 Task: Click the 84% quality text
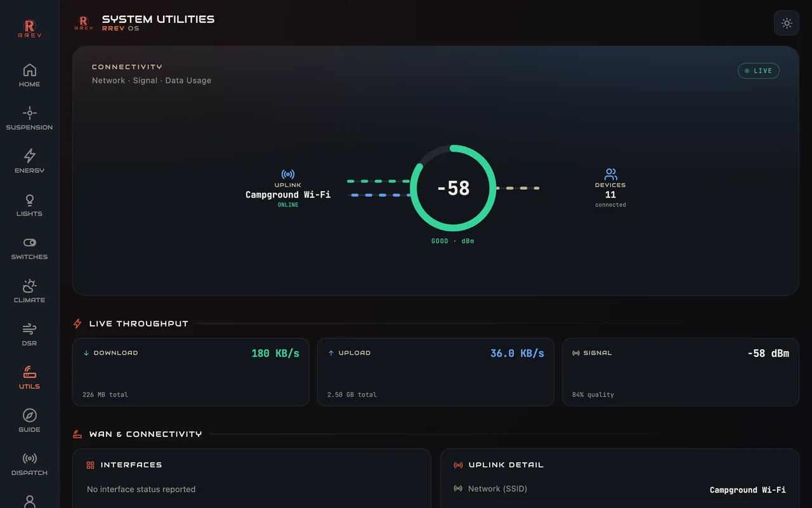click(593, 395)
